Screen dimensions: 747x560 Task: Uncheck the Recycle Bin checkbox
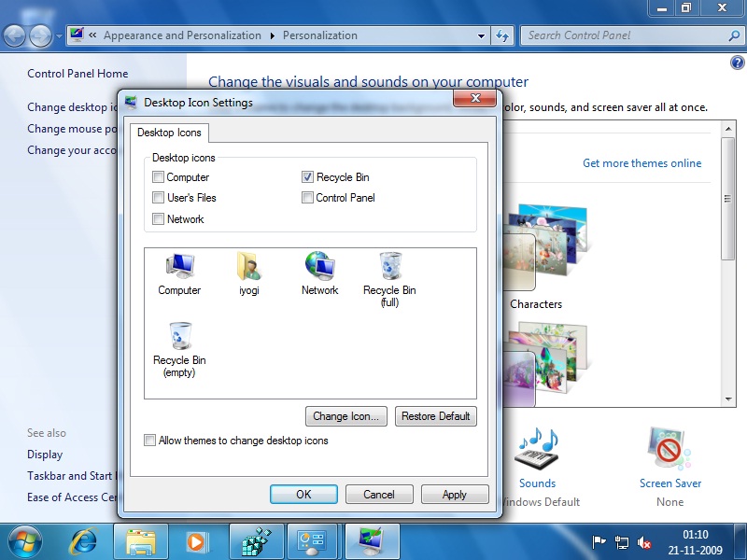tap(307, 177)
